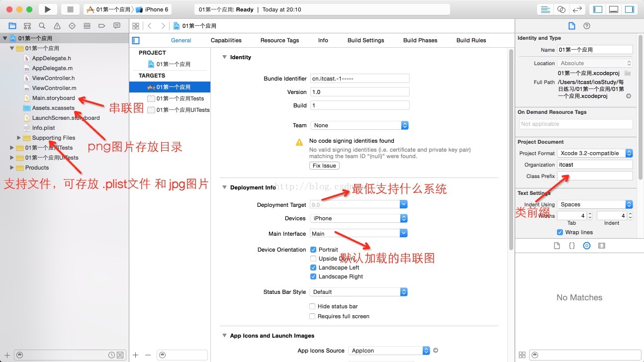
Task: Open the report navigator
Action: (x=117, y=26)
